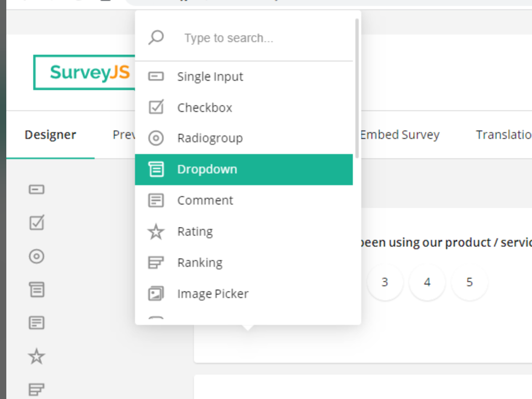Select the Single Input icon in the sidebar toolbox
Screen dimensions: 532x399
(37, 189)
